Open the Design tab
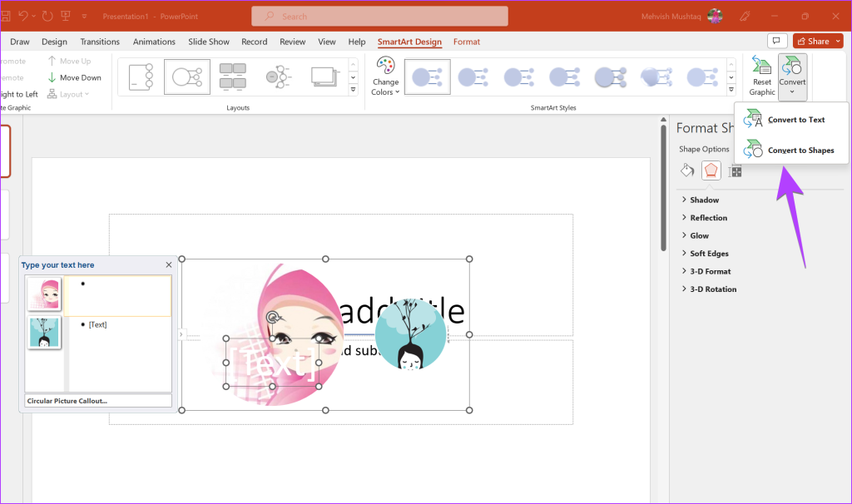Image resolution: width=852 pixels, height=504 pixels. 54,42
